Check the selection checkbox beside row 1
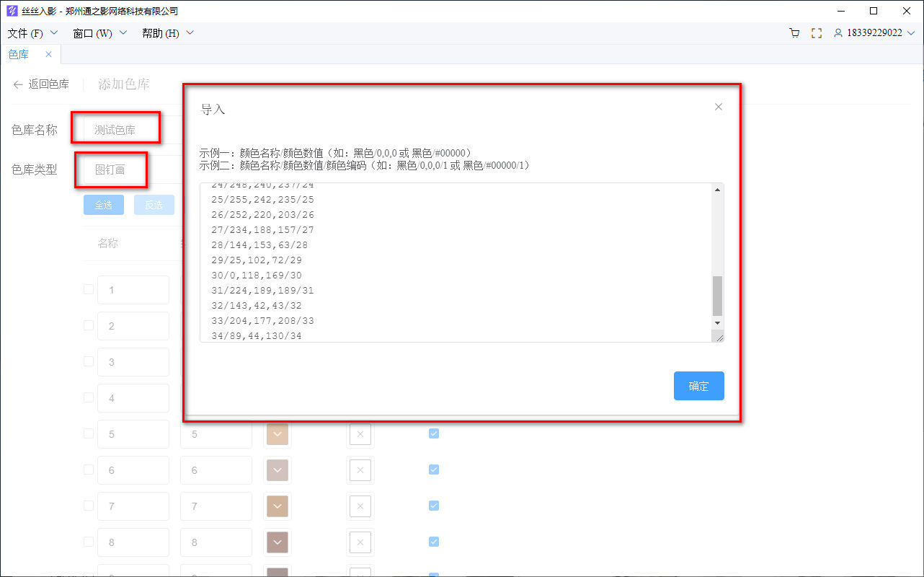The image size is (924, 577). tap(88, 289)
